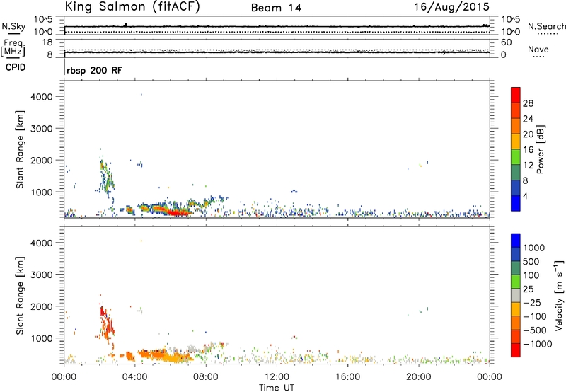Click the King Salmon (fitACF) title

tap(132, 6)
